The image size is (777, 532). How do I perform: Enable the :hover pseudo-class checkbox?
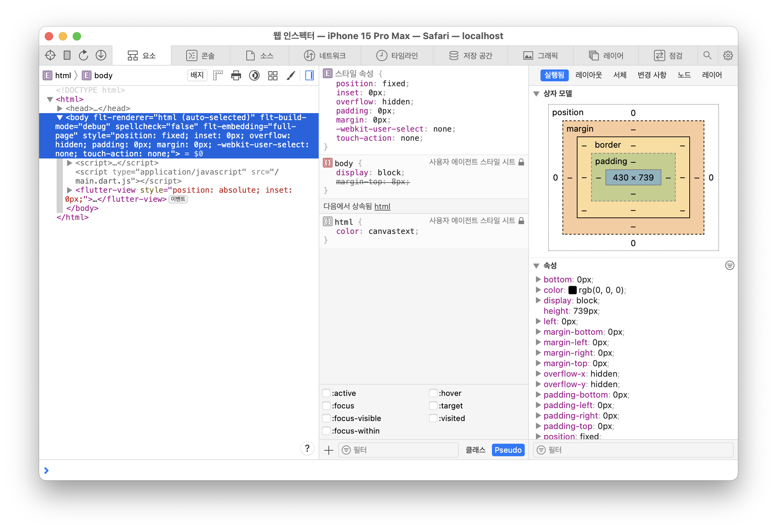433,393
